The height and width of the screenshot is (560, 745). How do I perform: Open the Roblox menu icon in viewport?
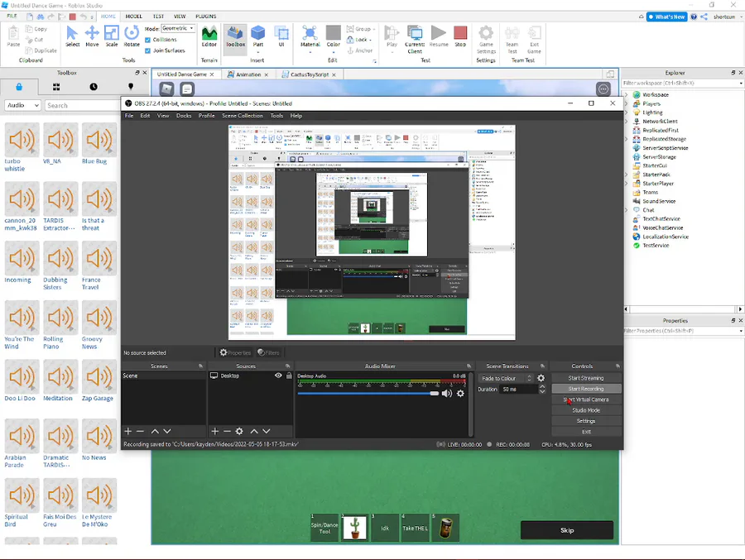click(166, 89)
